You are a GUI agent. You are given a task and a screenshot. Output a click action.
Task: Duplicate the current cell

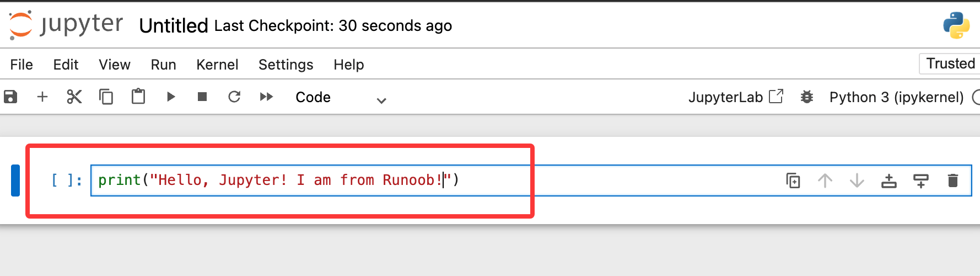click(x=793, y=181)
